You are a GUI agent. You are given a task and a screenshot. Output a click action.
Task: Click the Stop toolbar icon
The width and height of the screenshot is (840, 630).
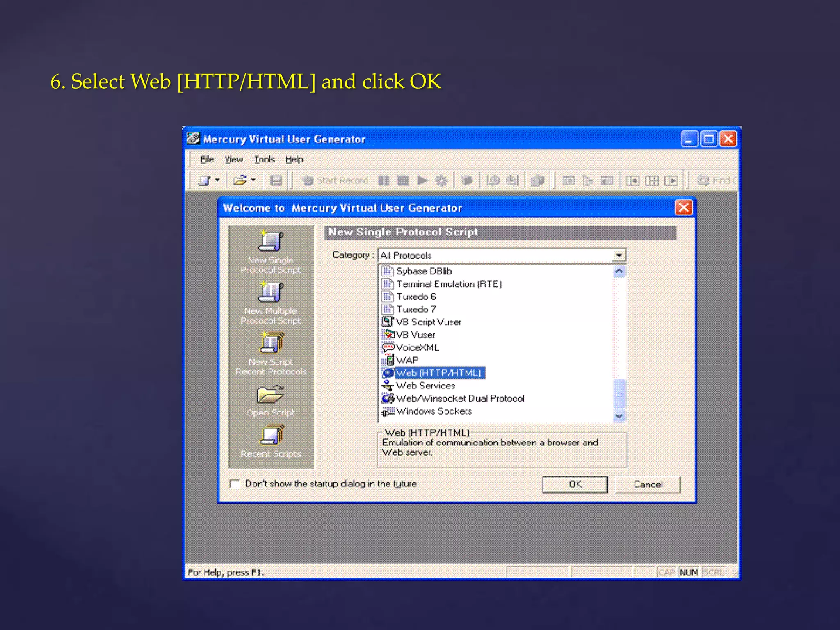tap(403, 180)
